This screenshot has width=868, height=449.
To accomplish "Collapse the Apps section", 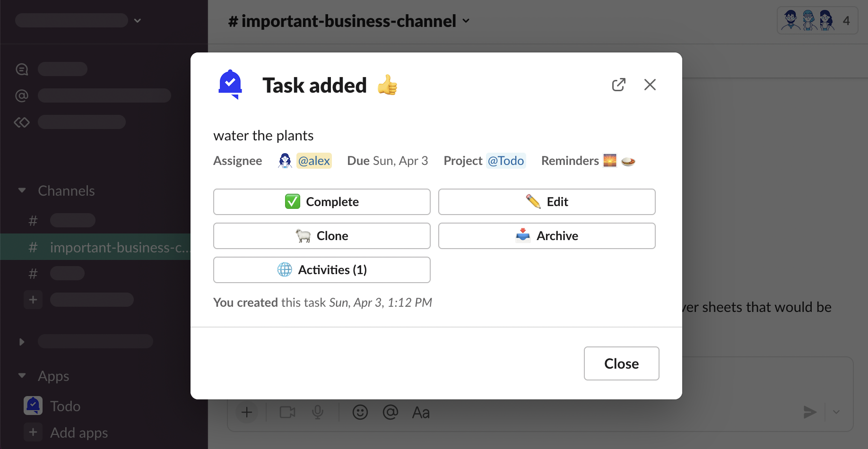I will coord(22,376).
